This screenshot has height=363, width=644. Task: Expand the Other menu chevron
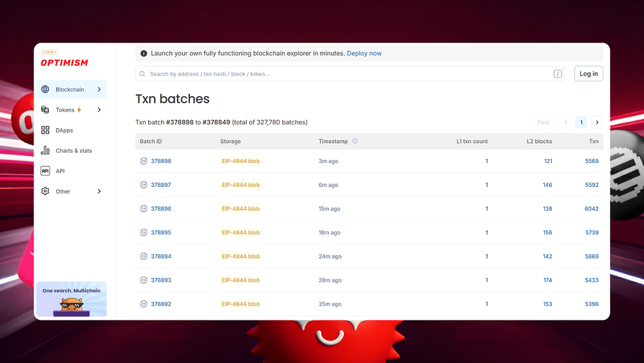pyautogui.click(x=99, y=191)
